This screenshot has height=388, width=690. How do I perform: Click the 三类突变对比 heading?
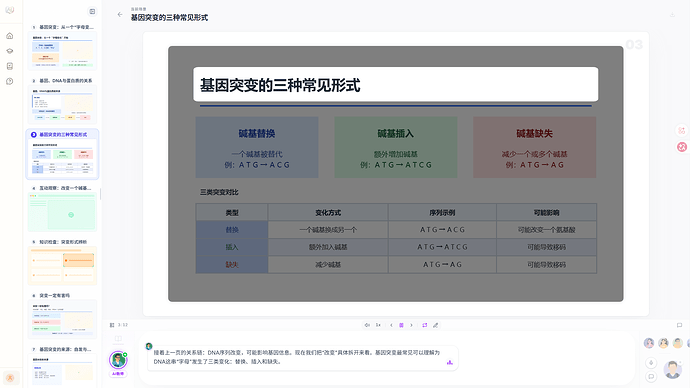[219, 192]
